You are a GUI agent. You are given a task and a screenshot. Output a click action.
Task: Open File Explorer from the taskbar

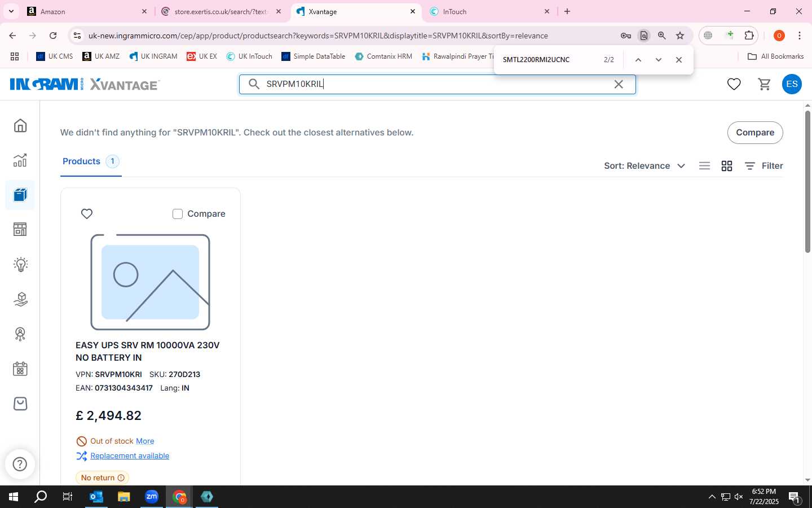coord(124,497)
